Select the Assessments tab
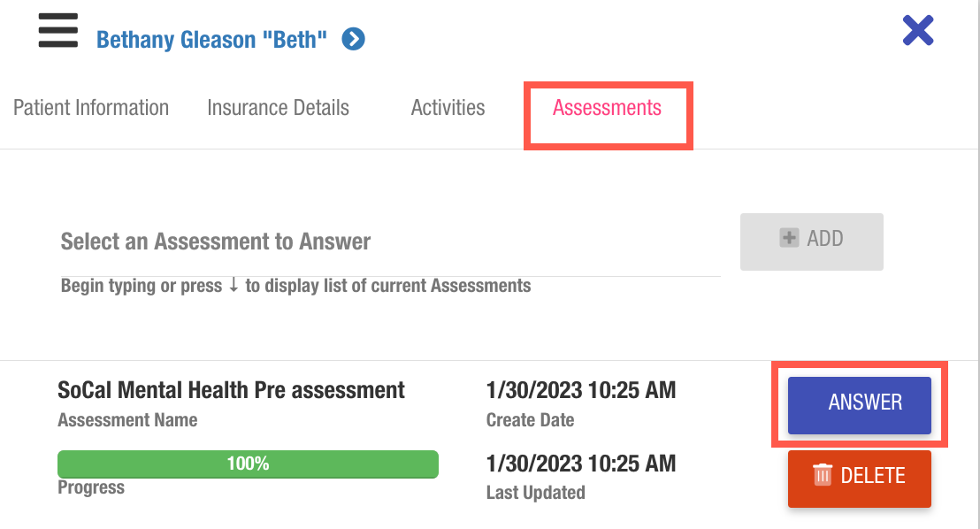This screenshot has height=529, width=980. 607,108
